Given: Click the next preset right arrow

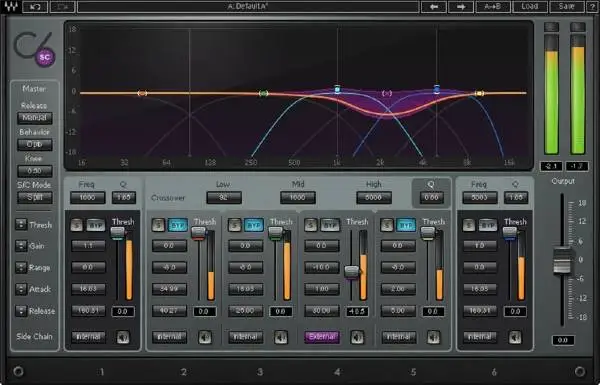Looking at the screenshot, I should [461, 7].
